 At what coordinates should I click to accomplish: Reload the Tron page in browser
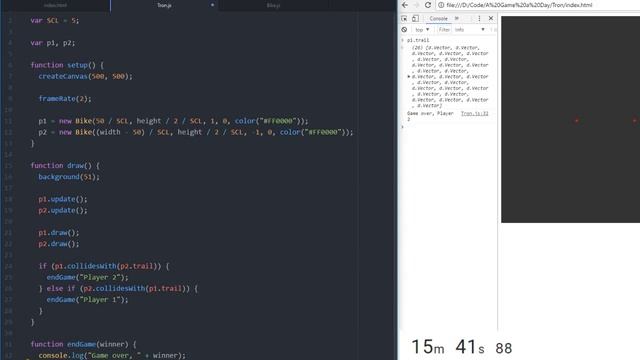point(428,5)
